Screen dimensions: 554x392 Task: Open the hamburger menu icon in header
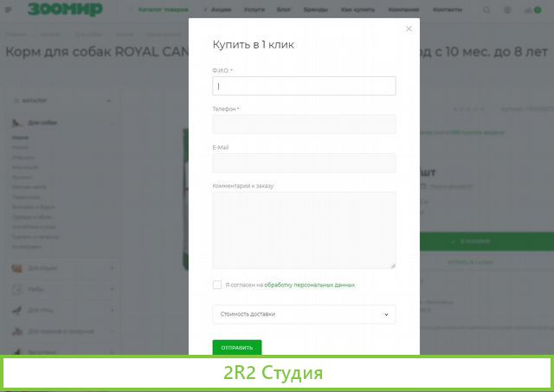9,10
